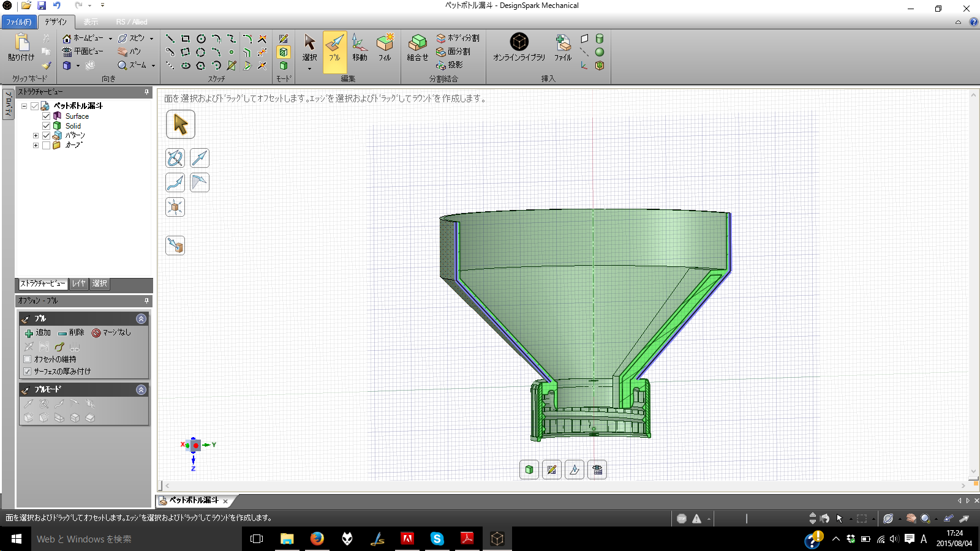The height and width of the screenshot is (551, 980).
Task: Expand the カーブ tree node
Action: (36, 145)
